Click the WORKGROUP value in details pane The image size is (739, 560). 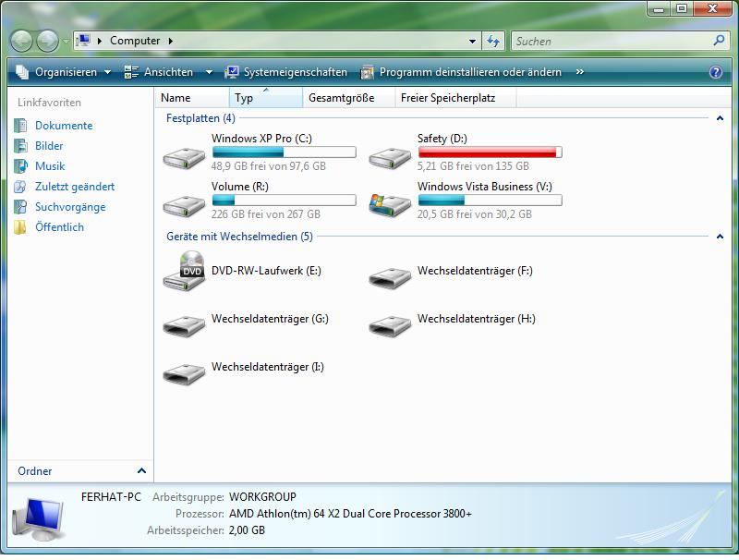click(x=262, y=497)
